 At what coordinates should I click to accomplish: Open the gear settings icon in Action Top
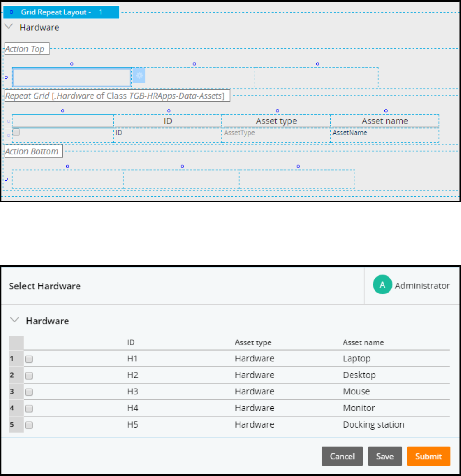point(139,76)
